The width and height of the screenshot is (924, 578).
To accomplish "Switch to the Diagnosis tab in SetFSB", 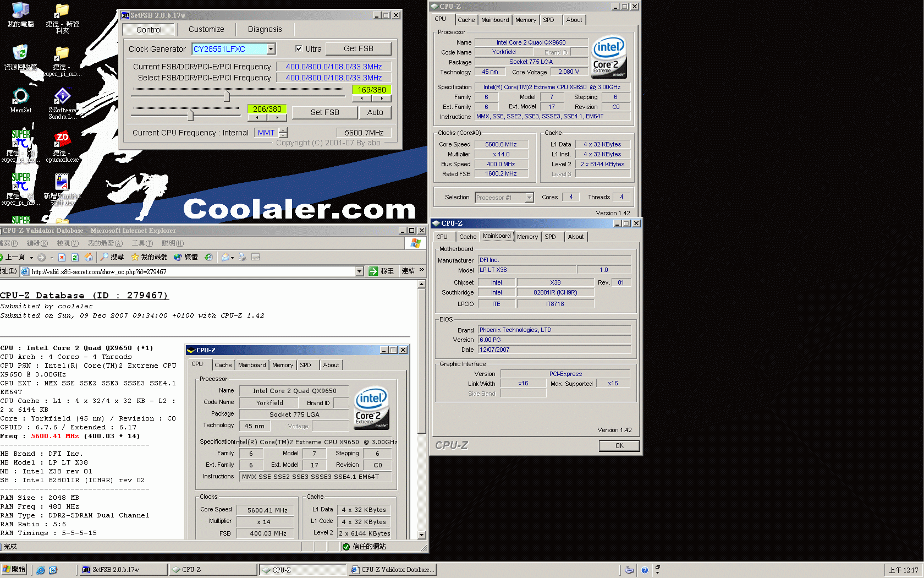I will [265, 29].
